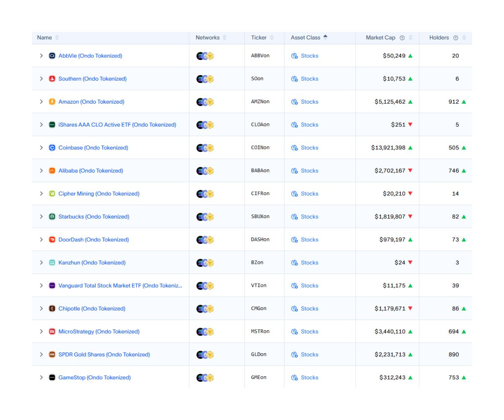Click the iShares AAA CLO ETF logo icon

(52, 125)
